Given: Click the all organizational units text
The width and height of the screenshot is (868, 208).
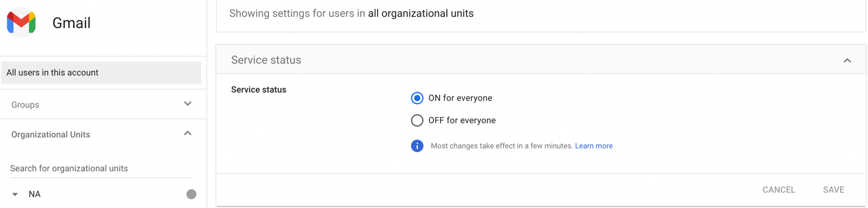Looking at the screenshot, I should 420,14.
